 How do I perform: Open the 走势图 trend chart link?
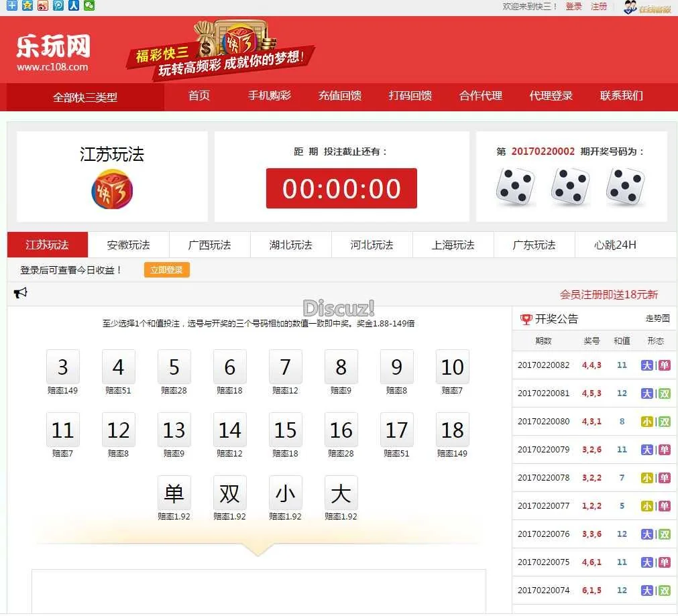click(x=657, y=319)
